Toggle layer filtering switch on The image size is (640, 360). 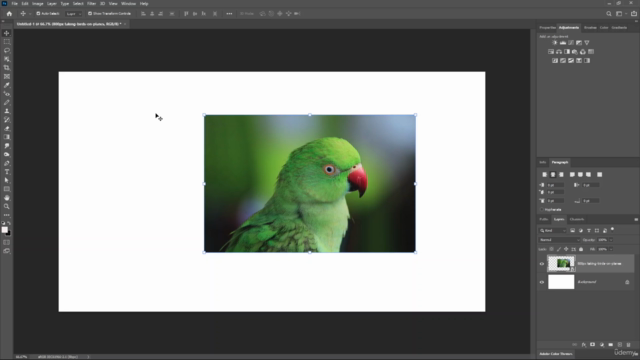612,229
